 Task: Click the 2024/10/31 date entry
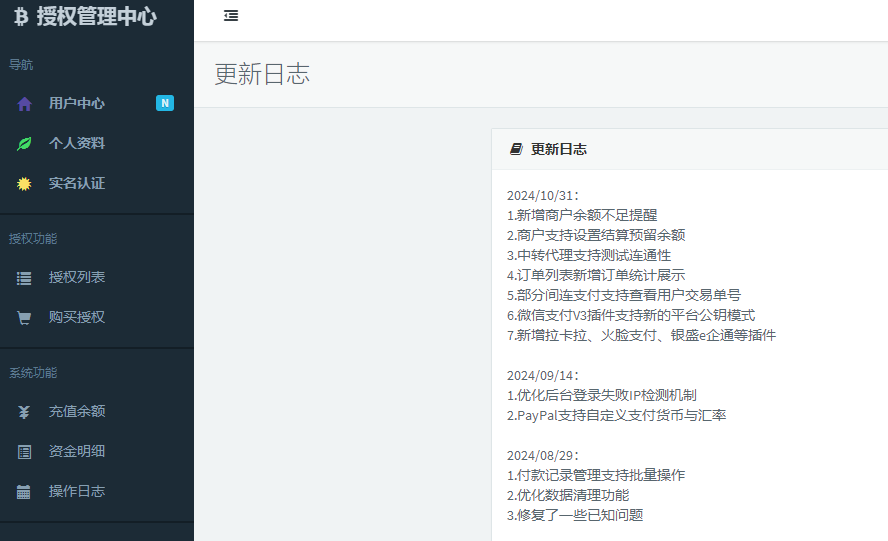click(543, 195)
